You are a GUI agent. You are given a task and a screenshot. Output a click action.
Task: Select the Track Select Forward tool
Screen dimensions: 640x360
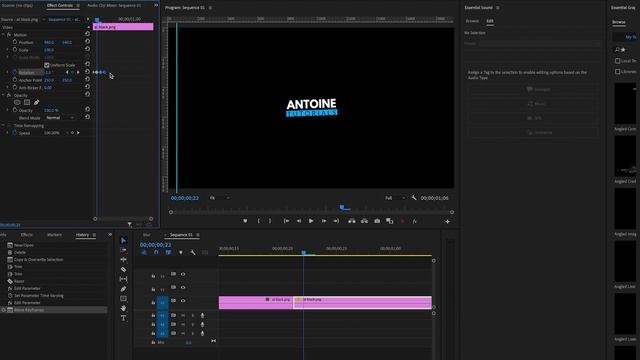pyautogui.click(x=123, y=250)
